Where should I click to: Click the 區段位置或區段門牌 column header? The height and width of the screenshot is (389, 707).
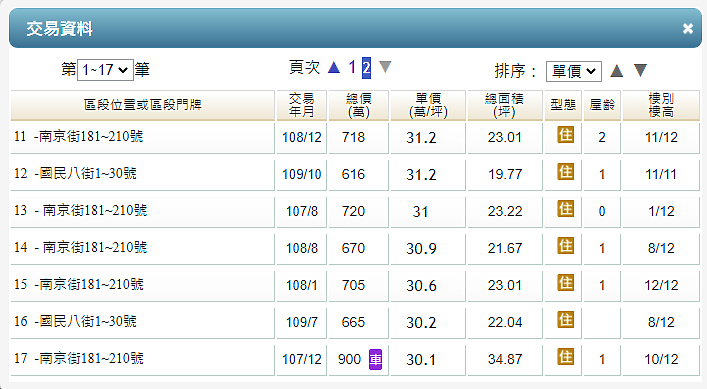click(142, 105)
